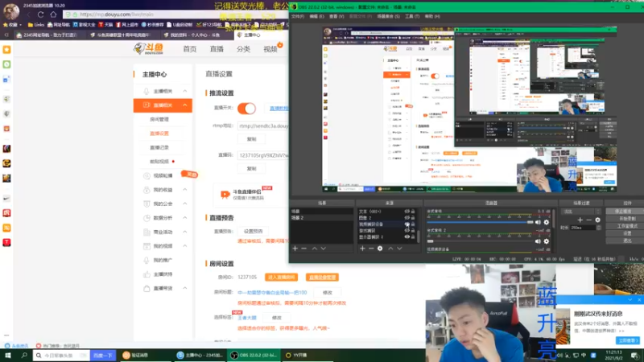
Task: Add a new scene with the plus icon
Action: [x=295, y=249]
